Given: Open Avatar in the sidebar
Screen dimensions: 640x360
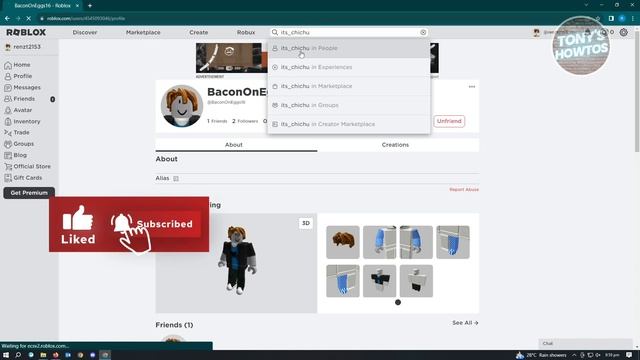Looking at the screenshot, I should pos(18,110).
